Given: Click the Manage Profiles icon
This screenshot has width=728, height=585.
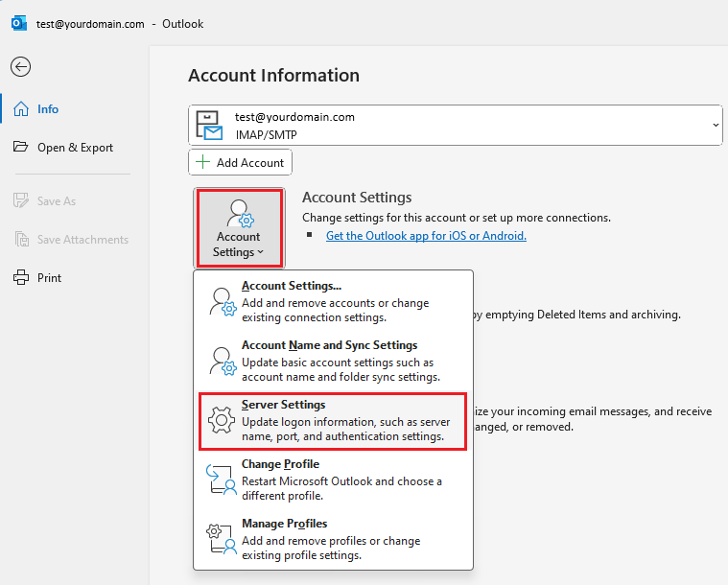Looking at the screenshot, I should [x=222, y=539].
